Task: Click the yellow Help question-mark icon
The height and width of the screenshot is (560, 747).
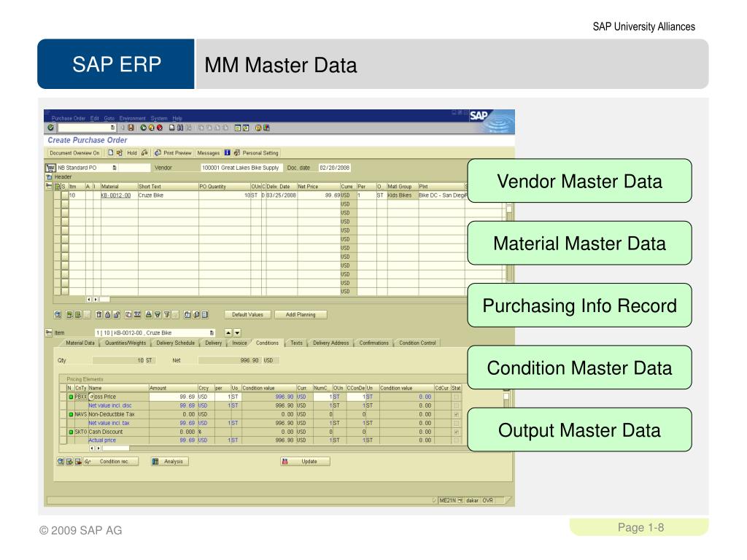Action: click(258, 128)
